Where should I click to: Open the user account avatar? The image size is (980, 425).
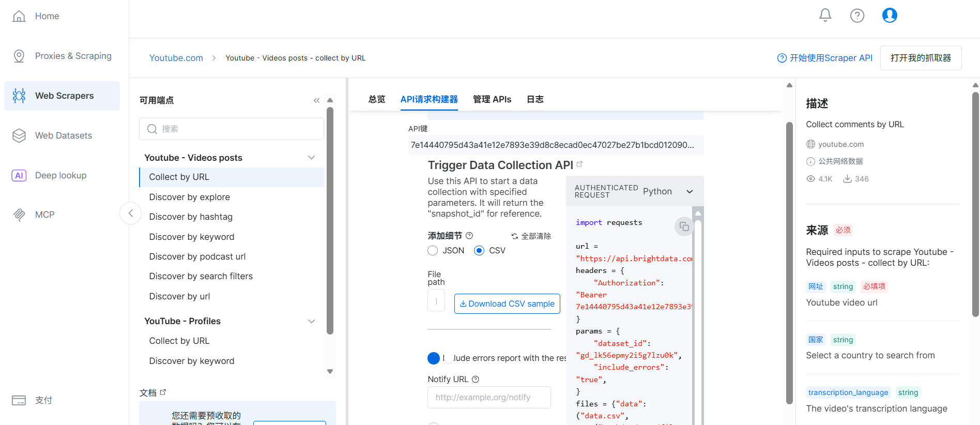click(x=890, y=16)
